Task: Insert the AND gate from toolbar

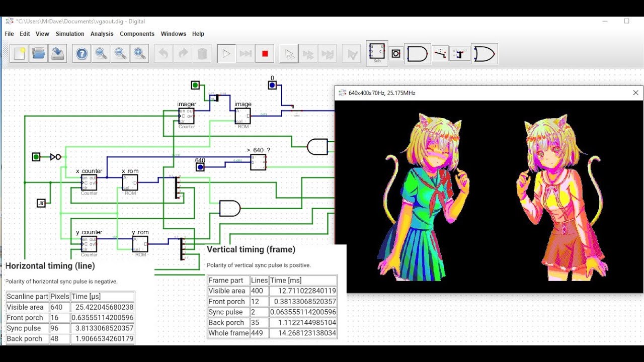Action: pos(418,53)
